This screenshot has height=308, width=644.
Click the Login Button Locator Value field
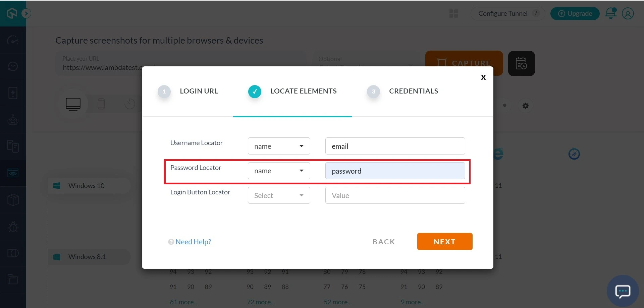click(x=395, y=195)
